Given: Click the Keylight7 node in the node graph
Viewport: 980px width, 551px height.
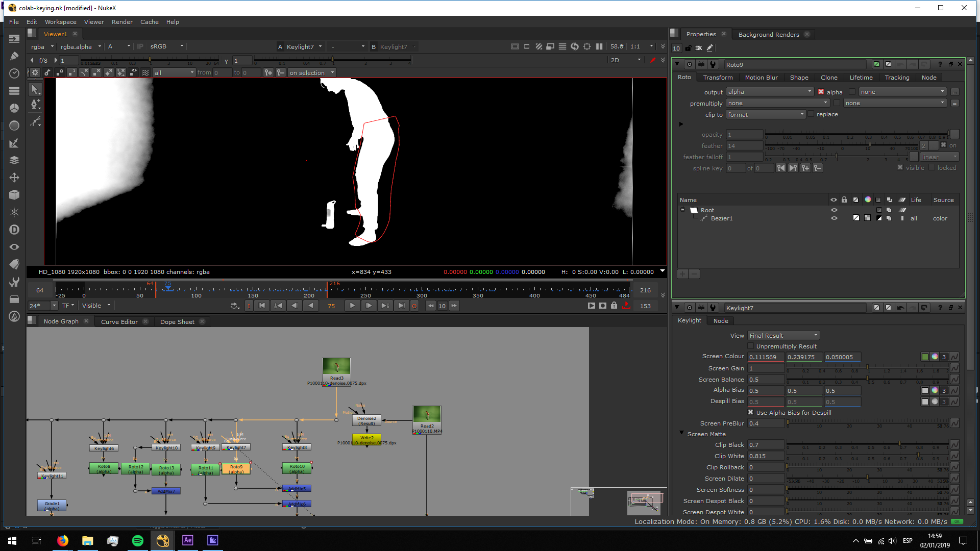Looking at the screenshot, I should click(x=236, y=447).
